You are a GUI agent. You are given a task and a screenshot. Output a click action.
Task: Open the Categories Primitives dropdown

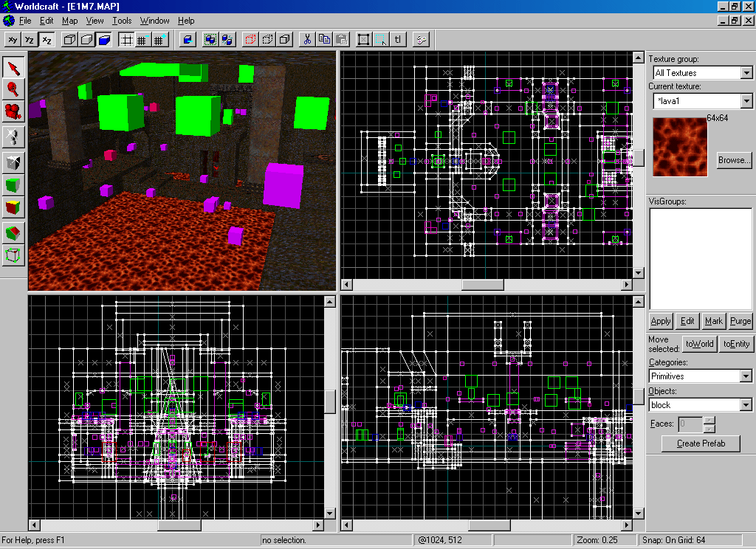(746, 376)
